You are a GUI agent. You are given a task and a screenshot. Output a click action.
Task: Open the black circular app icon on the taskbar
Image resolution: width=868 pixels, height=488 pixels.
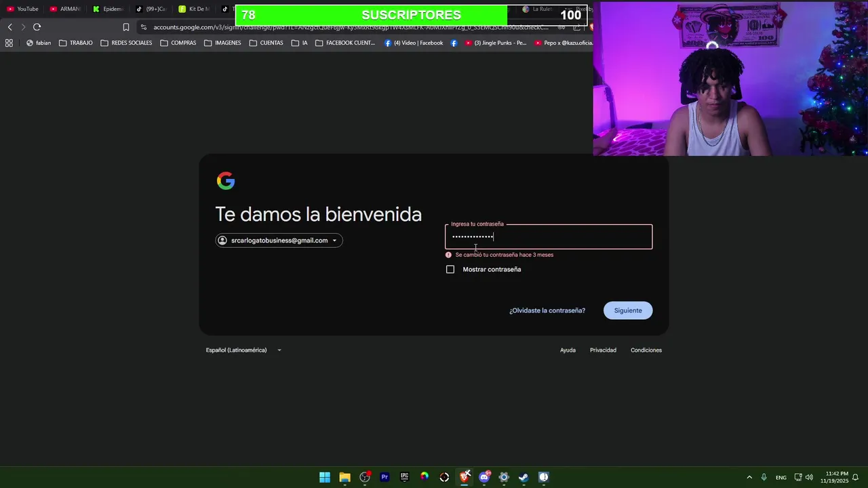point(444,477)
